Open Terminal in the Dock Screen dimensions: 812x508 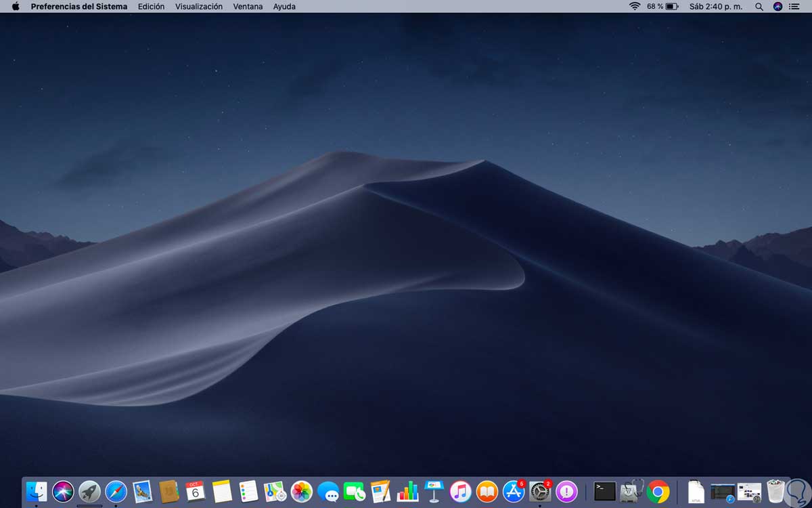point(605,492)
